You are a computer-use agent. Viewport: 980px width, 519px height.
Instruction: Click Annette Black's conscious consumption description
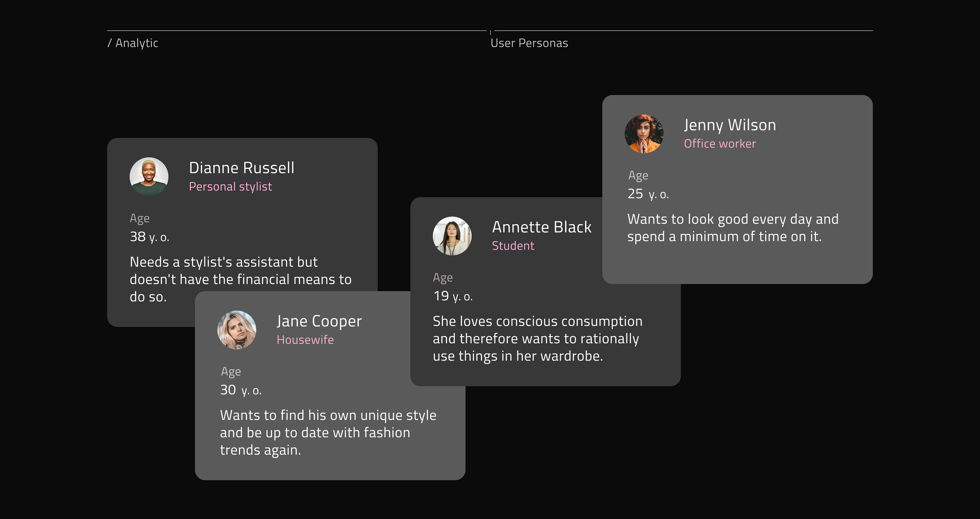tap(537, 339)
